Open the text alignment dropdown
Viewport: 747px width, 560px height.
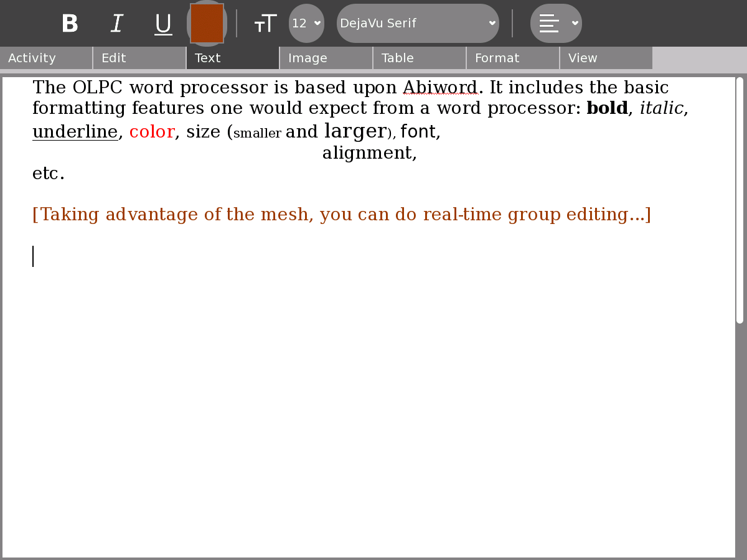tap(556, 24)
